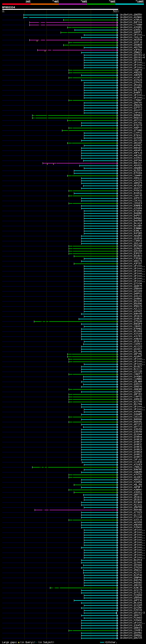
Task: Select hit label UniRef100_Q9XXK1-3
Action: click(x=132, y=613)
